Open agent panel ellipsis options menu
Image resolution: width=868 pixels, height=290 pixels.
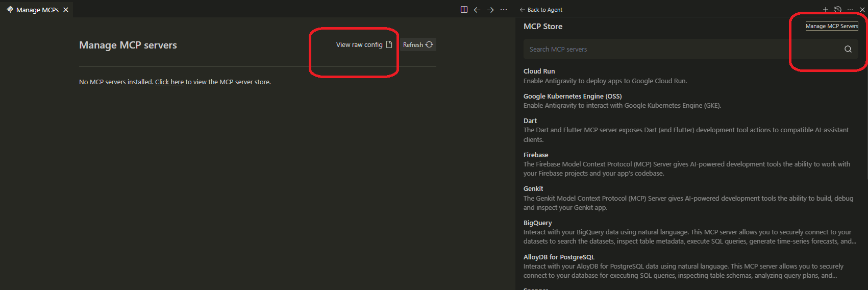pyautogui.click(x=850, y=10)
